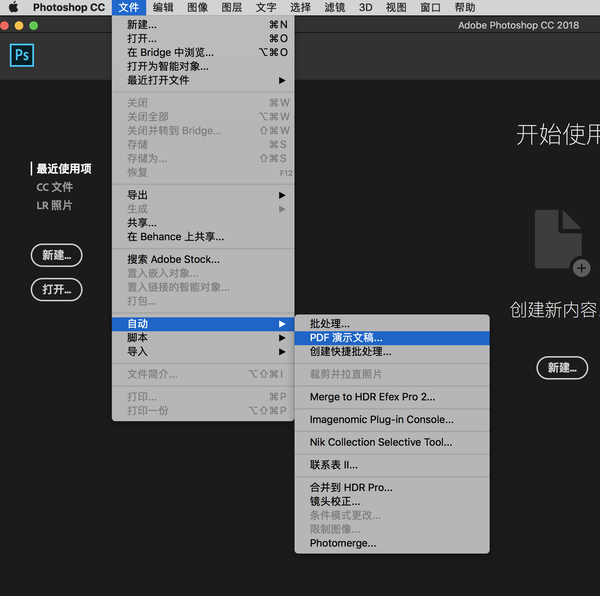Click the Photoshop Ps logo icon
Screen dimensions: 600x596
pyautogui.click(x=22, y=55)
